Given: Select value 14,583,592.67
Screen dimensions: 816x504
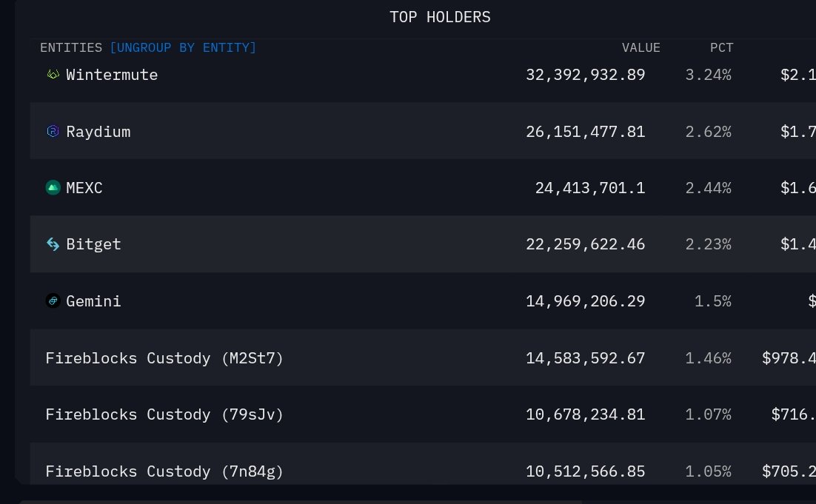Looking at the screenshot, I should 586,358.
